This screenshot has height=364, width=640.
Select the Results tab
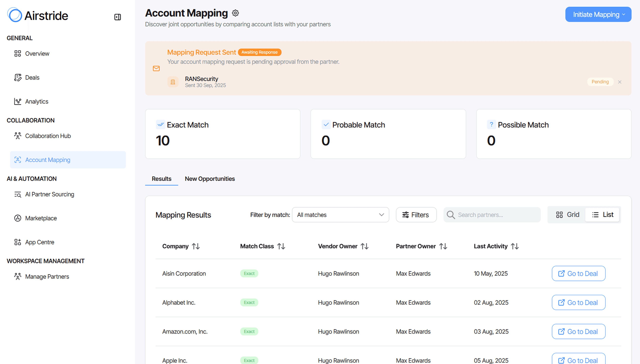[161, 179]
